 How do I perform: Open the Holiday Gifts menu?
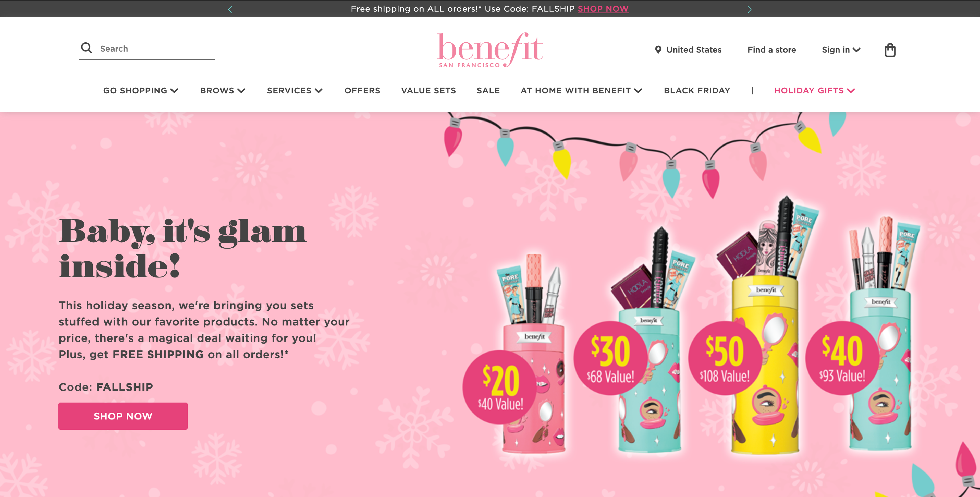click(x=815, y=91)
